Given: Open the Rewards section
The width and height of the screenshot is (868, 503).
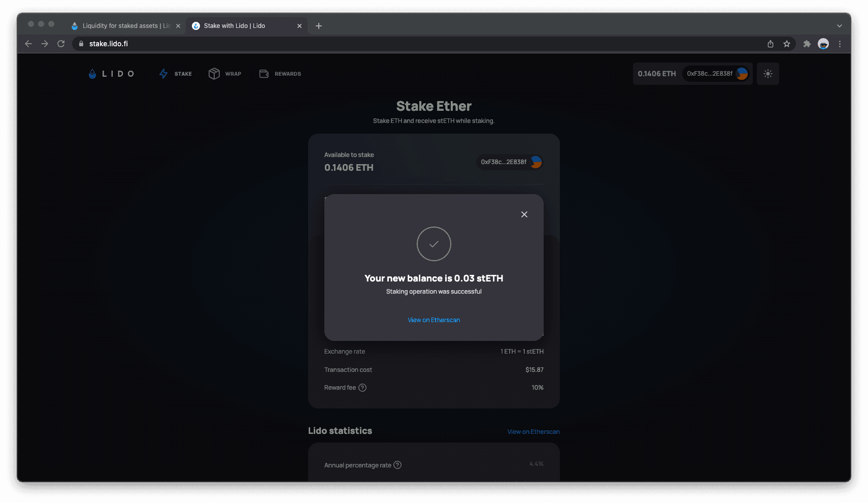Looking at the screenshot, I should coord(280,74).
